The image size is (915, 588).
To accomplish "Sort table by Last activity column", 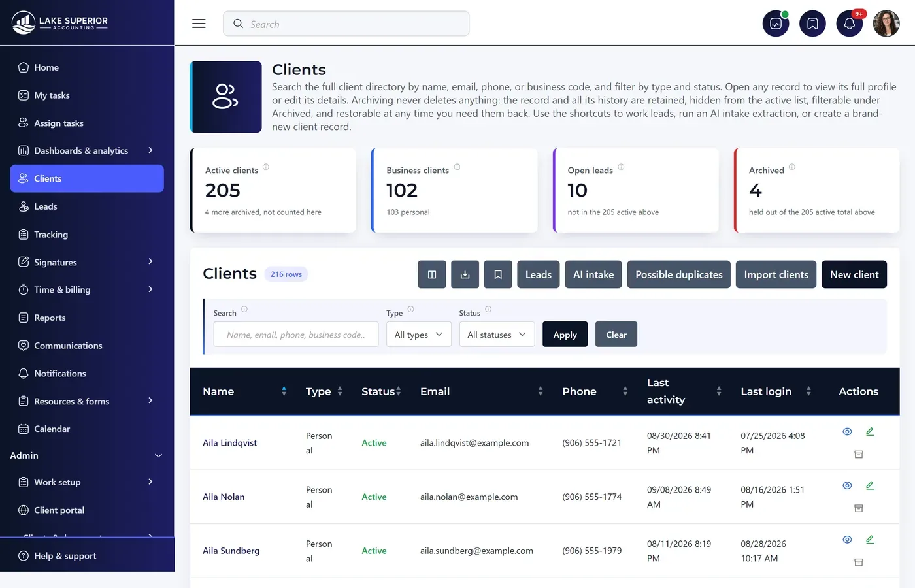I will coord(719,391).
